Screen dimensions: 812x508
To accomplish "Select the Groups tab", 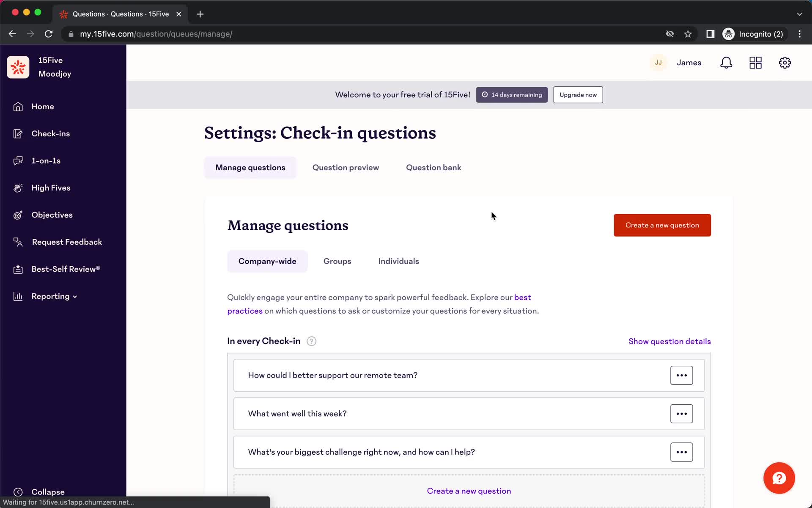I will (337, 261).
